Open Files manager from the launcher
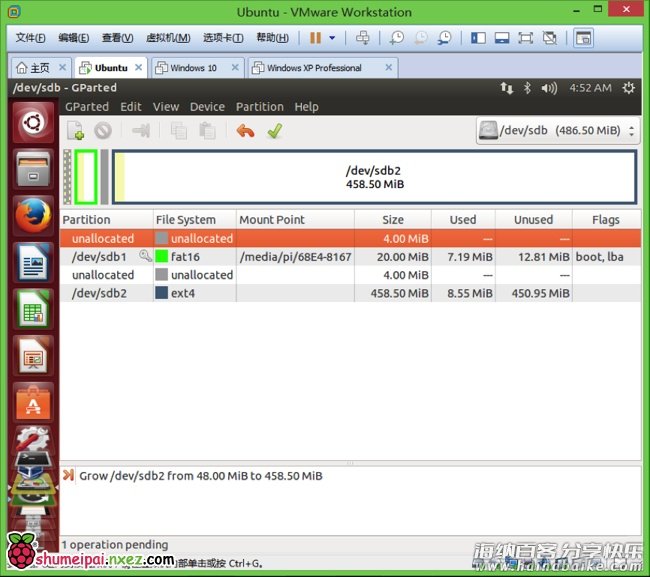Viewport: 650px width, 577px height. (33, 169)
